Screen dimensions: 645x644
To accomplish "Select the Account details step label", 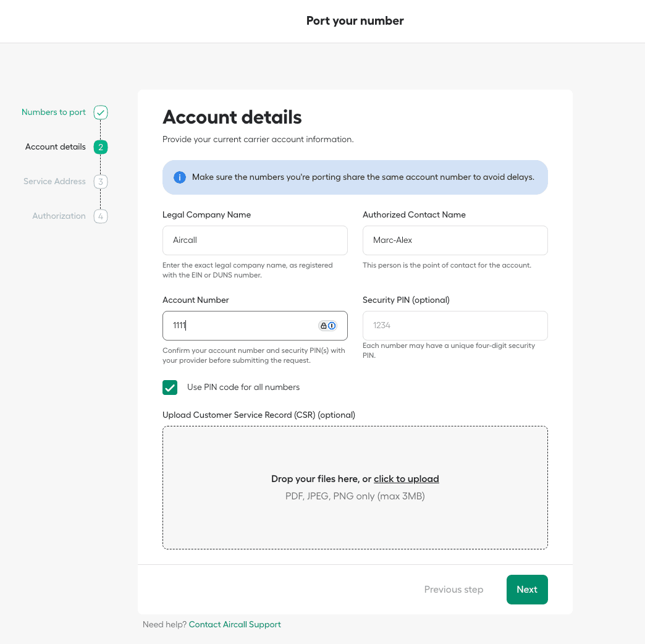I will (56, 147).
